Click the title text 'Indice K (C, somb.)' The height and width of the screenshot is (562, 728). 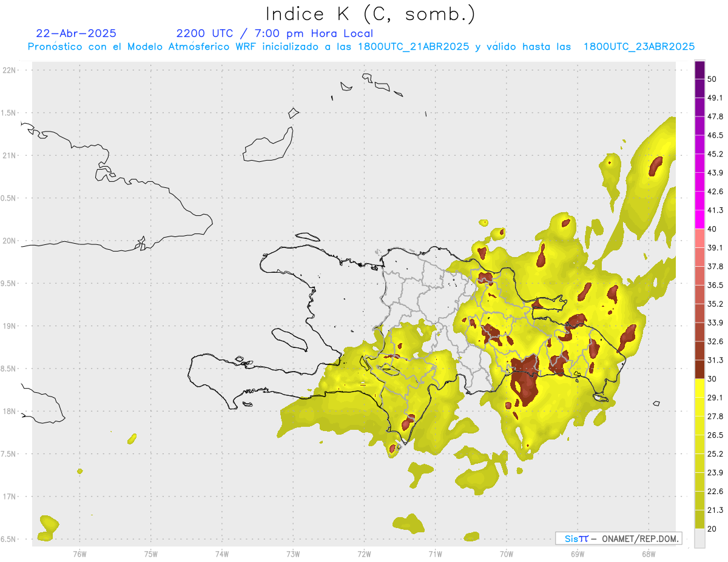pyautogui.click(x=370, y=15)
